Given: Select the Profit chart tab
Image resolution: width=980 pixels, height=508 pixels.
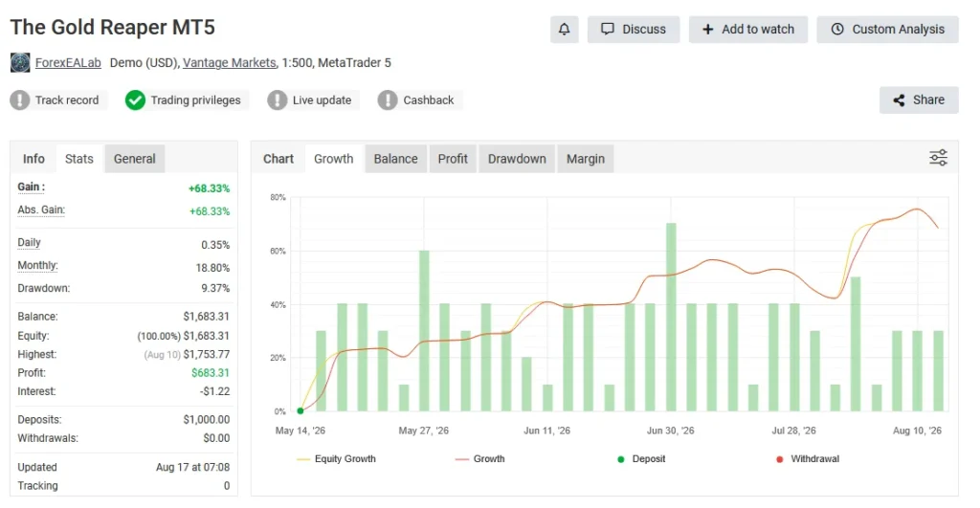Looking at the screenshot, I should pyautogui.click(x=453, y=159).
